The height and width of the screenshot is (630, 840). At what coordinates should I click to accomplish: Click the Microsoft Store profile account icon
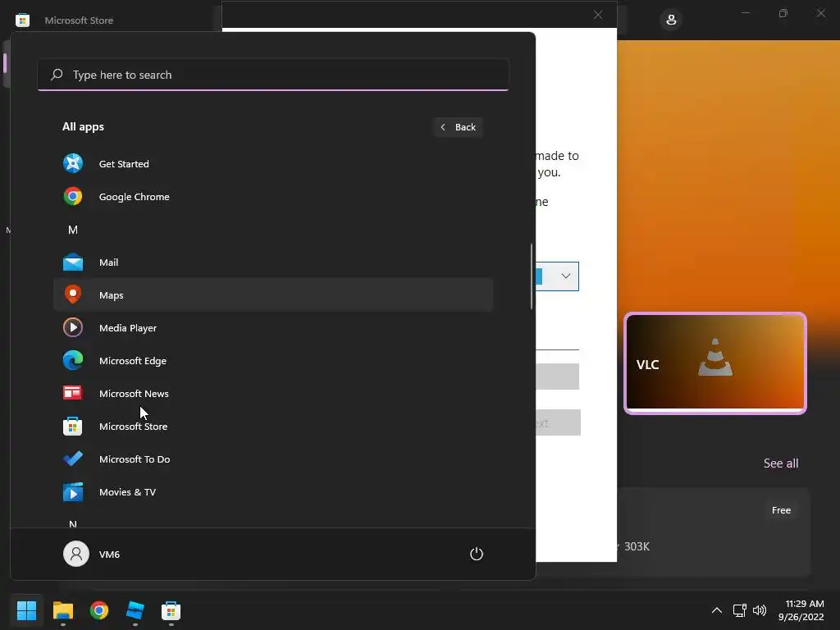point(671,21)
